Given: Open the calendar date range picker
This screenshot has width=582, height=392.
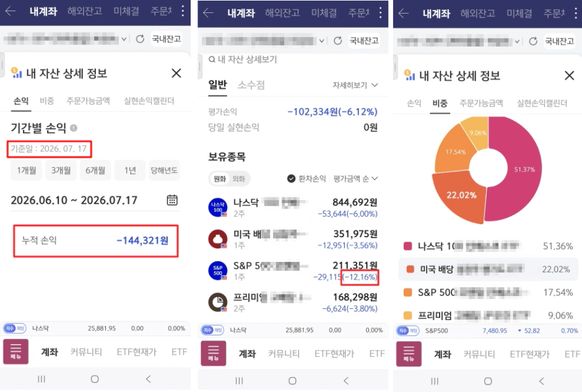Looking at the screenshot, I should point(172,200).
